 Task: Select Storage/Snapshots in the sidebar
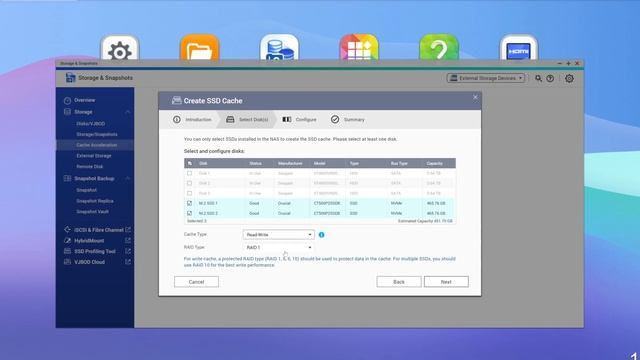point(97,134)
